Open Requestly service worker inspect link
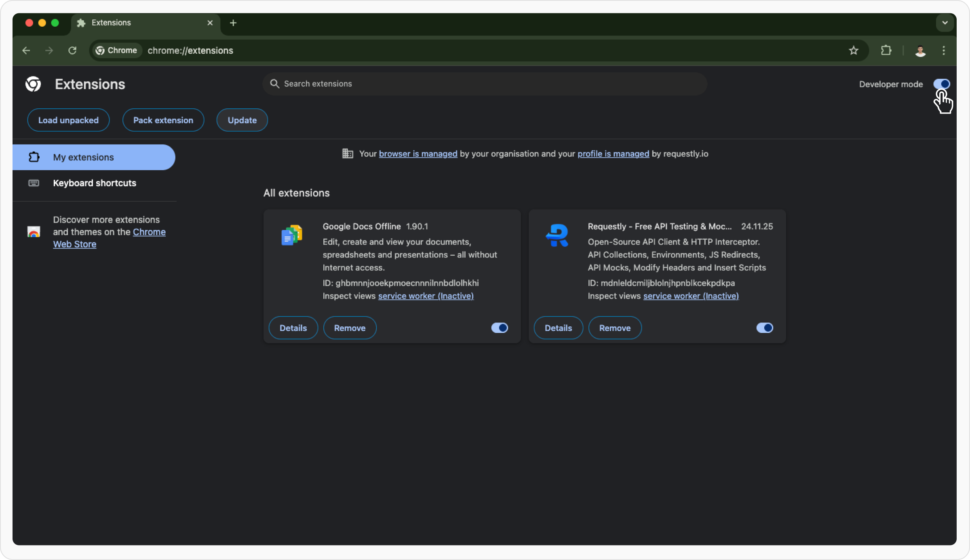970x560 pixels. click(691, 296)
